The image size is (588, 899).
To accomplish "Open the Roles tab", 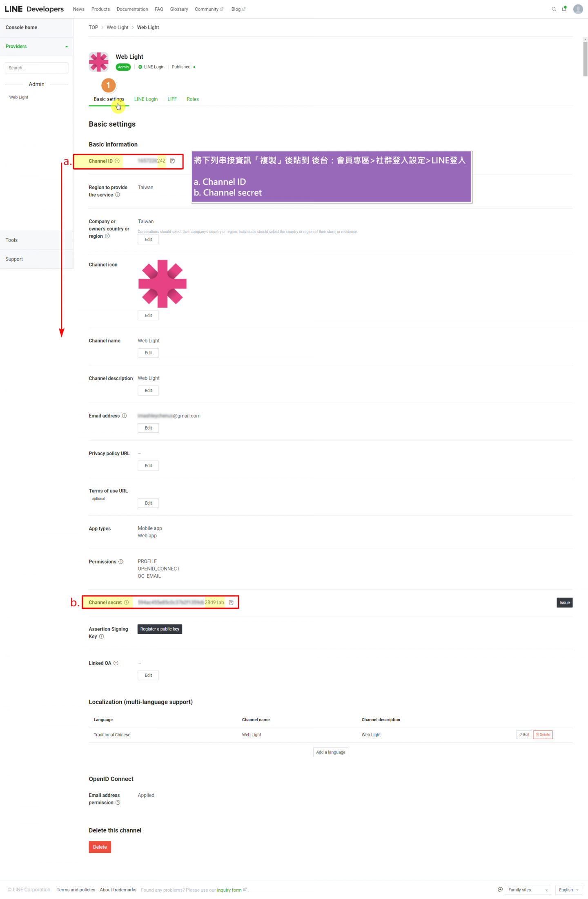I will pyautogui.click(x=193, y=99).
